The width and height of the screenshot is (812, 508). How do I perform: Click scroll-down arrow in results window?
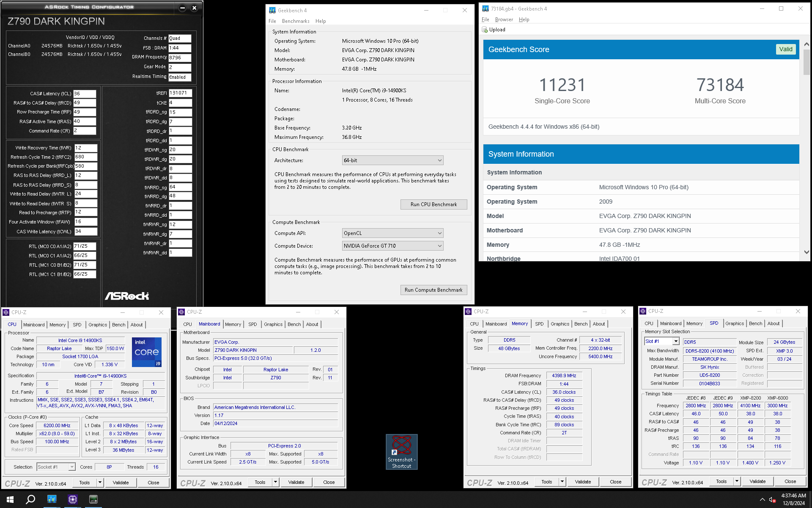807,252
